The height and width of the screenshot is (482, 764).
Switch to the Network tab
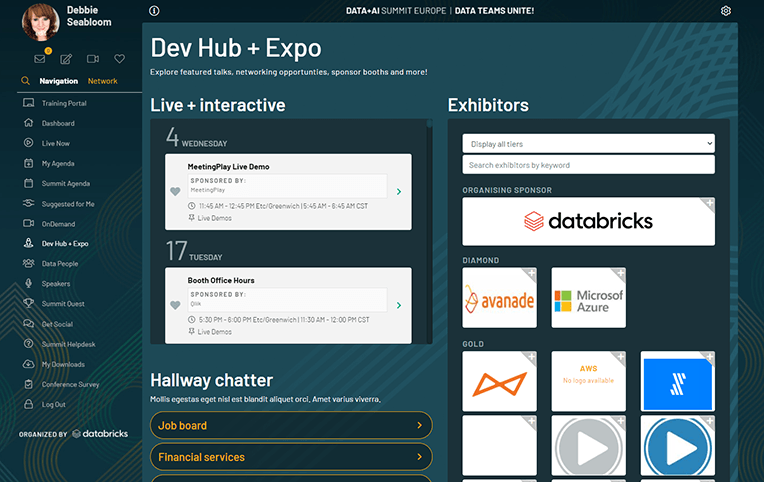102,81
